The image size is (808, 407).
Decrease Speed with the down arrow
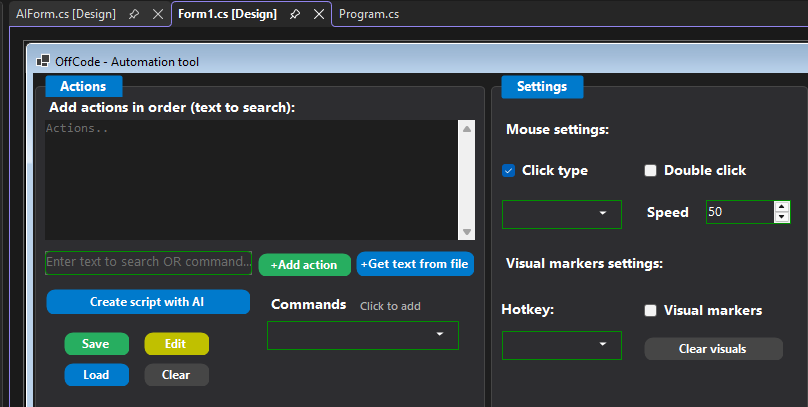(x=782, y=217)
